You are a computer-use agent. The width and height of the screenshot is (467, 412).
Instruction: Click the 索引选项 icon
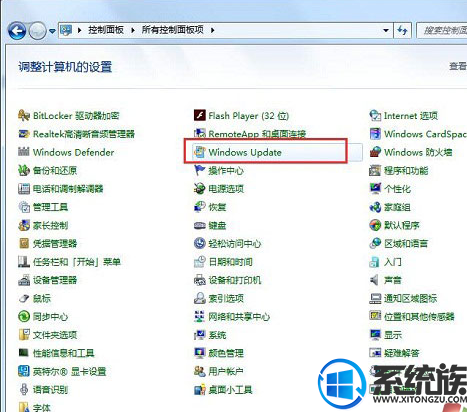(x=200, y=298)
